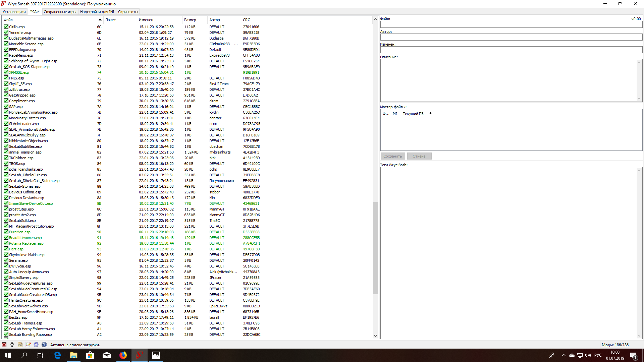Click the Сохранить button
Image resolution: width=644 pixels, height=362 pixels.
click(x=392, y=156)
